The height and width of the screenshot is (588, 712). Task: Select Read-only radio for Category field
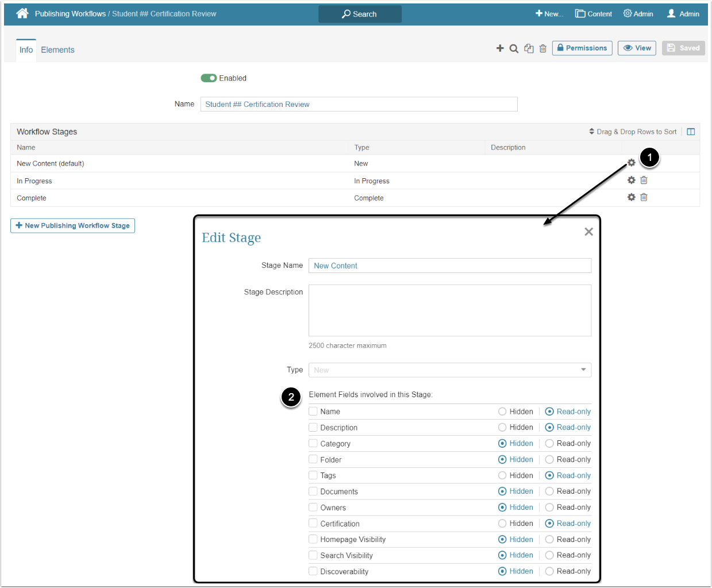click(x=549, y=444)
